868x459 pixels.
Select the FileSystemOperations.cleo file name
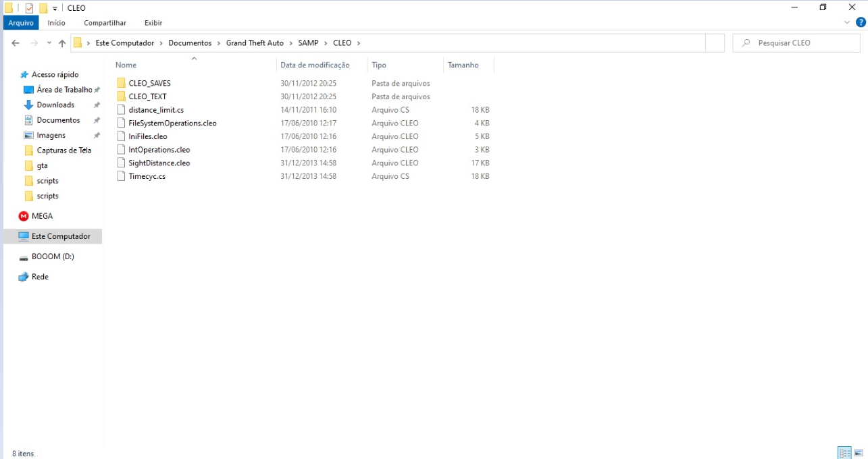pyautogui.click(x=172, y=123)
